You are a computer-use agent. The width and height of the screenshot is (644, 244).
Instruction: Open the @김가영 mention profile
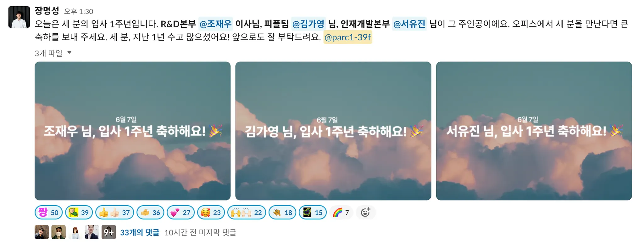tap(308, 24)
